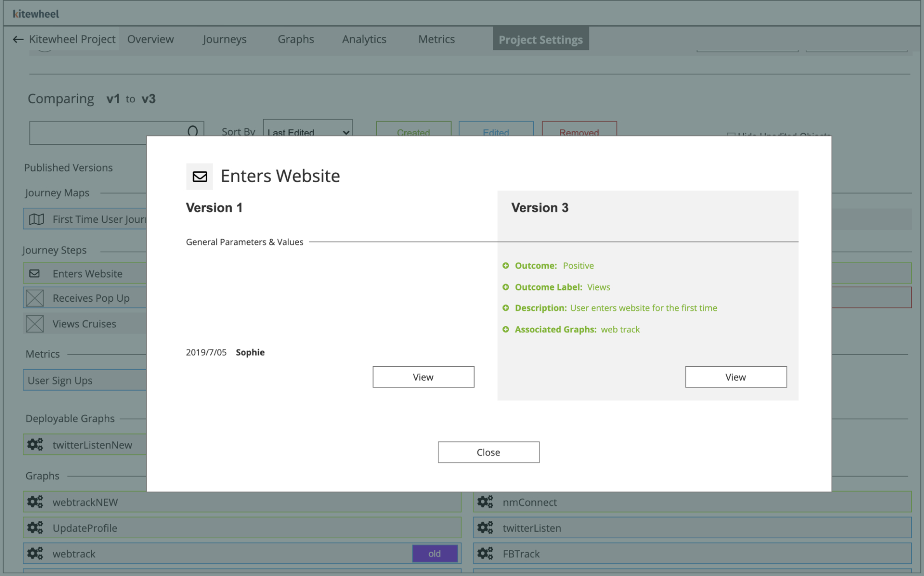
Task: Click the gears icon next to twitterListenNew
Action: click(35, 445)
